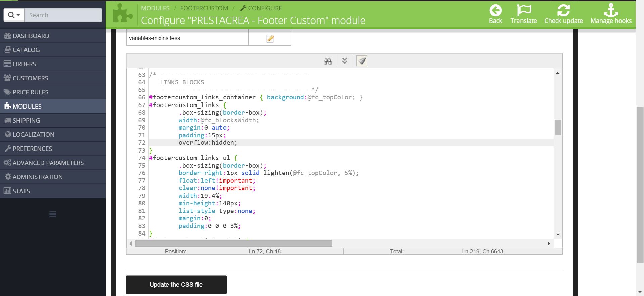Click the Customers group icon
The image size is (644, 296).
tap(7, 78)
